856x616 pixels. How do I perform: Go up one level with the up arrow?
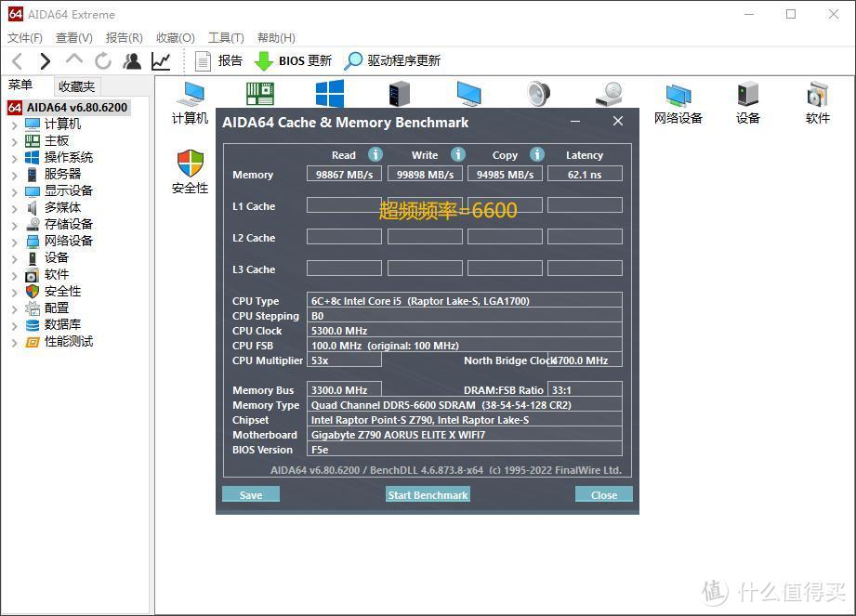(74, 59)
